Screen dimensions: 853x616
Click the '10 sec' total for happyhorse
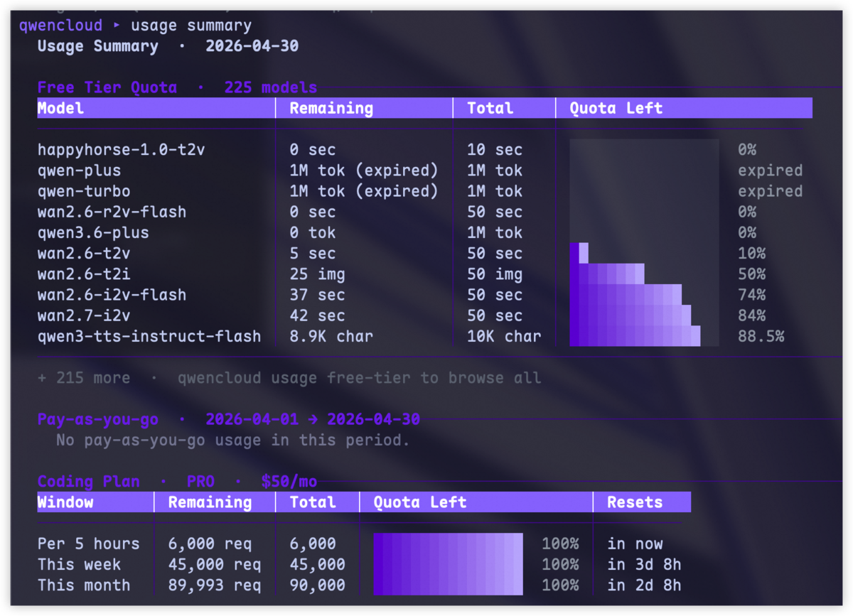(x=495, y=150)
